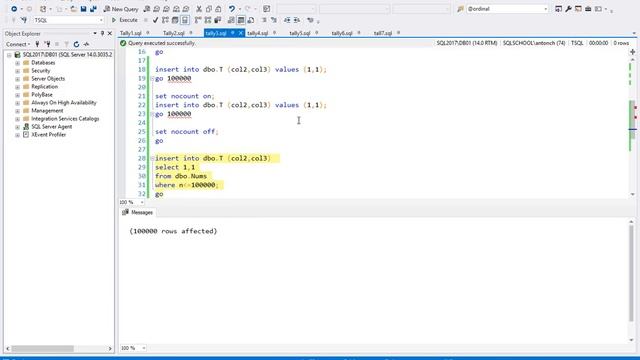Image resolution: width=640 pixels, height=360 pixels.
Task: Open the editor zoom 100 % dropdown
Action: coord(142,202)
